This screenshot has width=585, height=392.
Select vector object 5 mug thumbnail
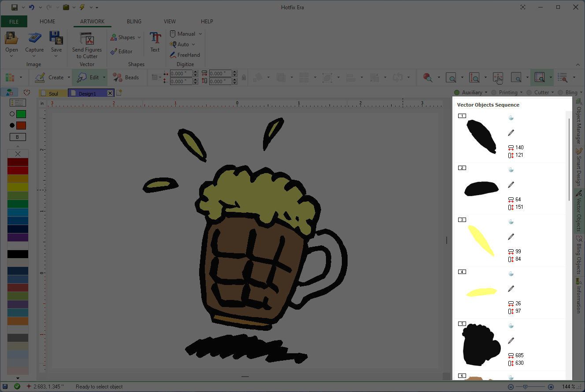[x=482, y=344]
